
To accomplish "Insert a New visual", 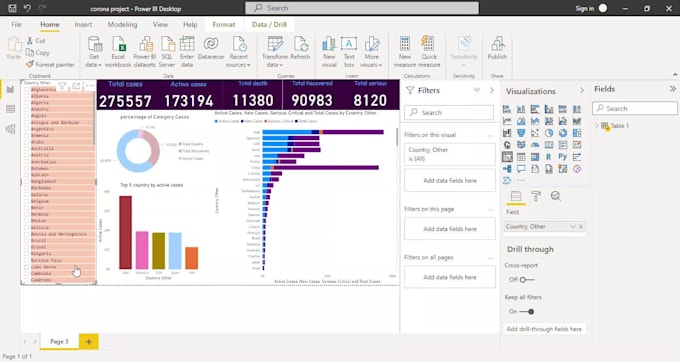I will [329, 52].
